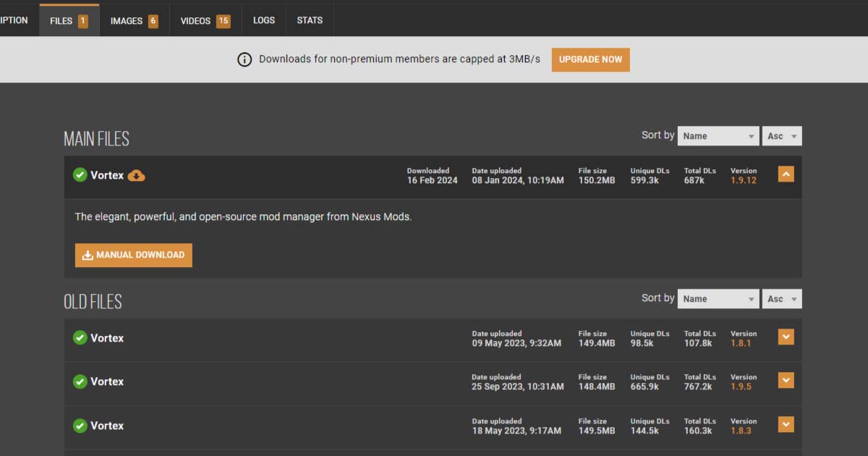Screen dimensions: 868x456
Task: Click upload date 08 Jan 2024, 10:19AM
Action: click(518, 180)
